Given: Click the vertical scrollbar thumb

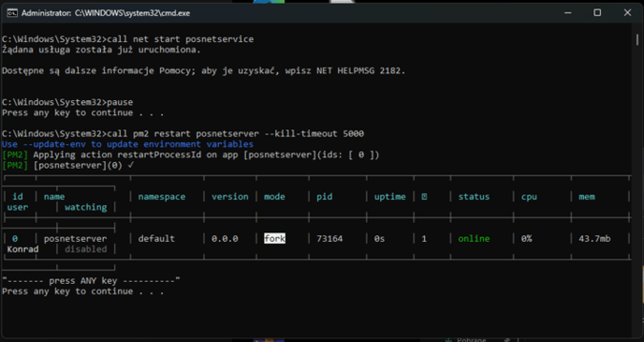Looking at the screenshot, I should point(637,39).
